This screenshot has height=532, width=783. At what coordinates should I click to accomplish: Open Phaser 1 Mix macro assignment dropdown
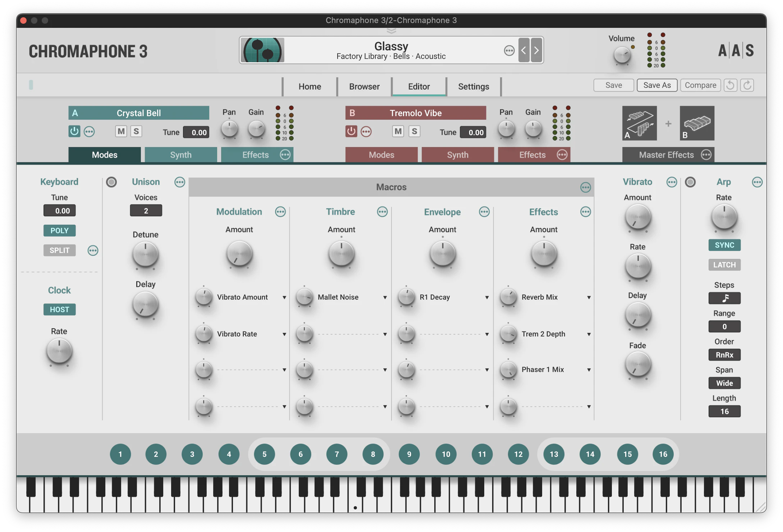click(589, 370)
